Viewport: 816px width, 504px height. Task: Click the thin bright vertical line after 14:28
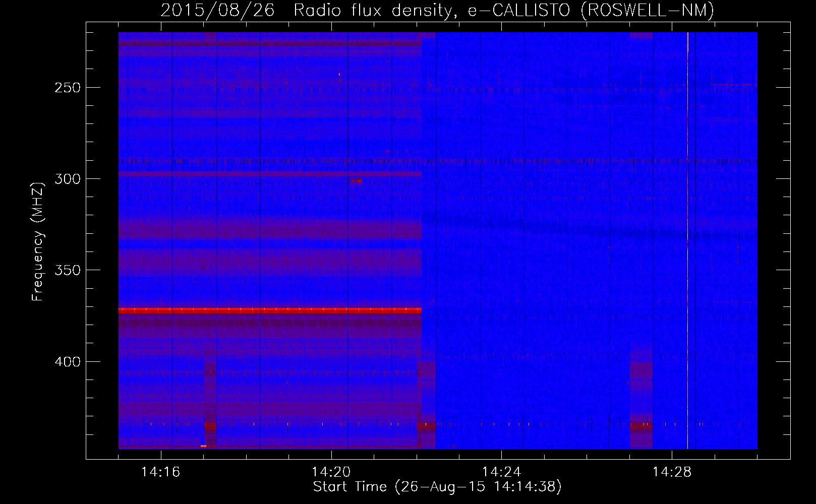pos(687,240)
